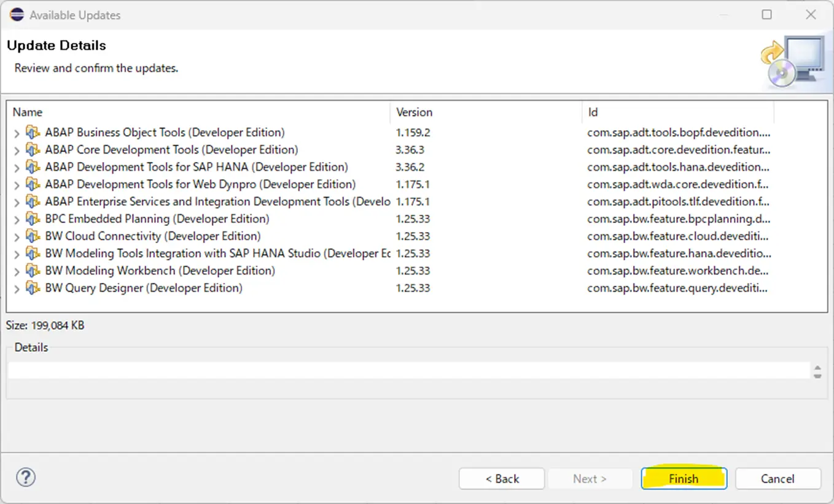This screenshot has height=504, width=834.
Task: Click the BW Modeling Tools Integration feature icon
Action: click(x=33, y=253)
